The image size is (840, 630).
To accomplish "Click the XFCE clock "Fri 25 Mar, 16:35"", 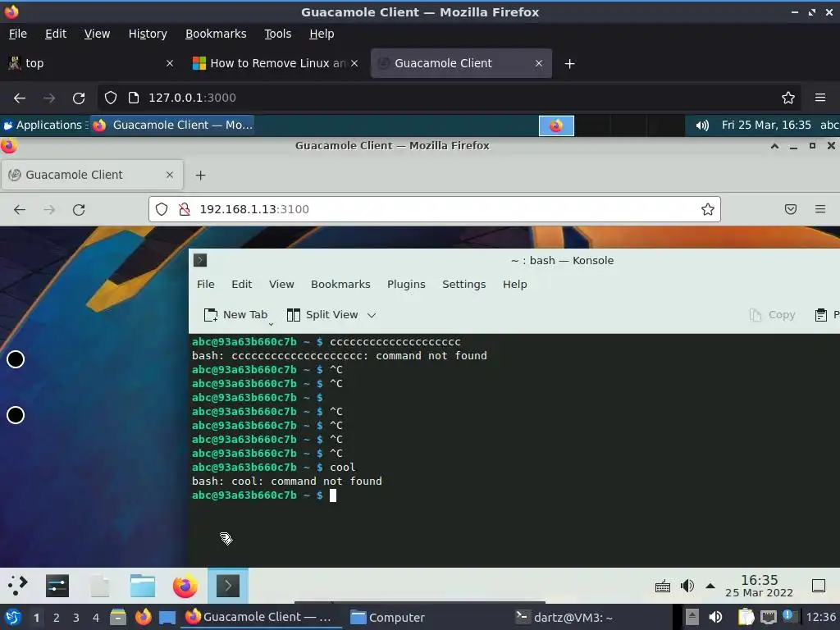I will pyautogui.click(x=766, y=126).
